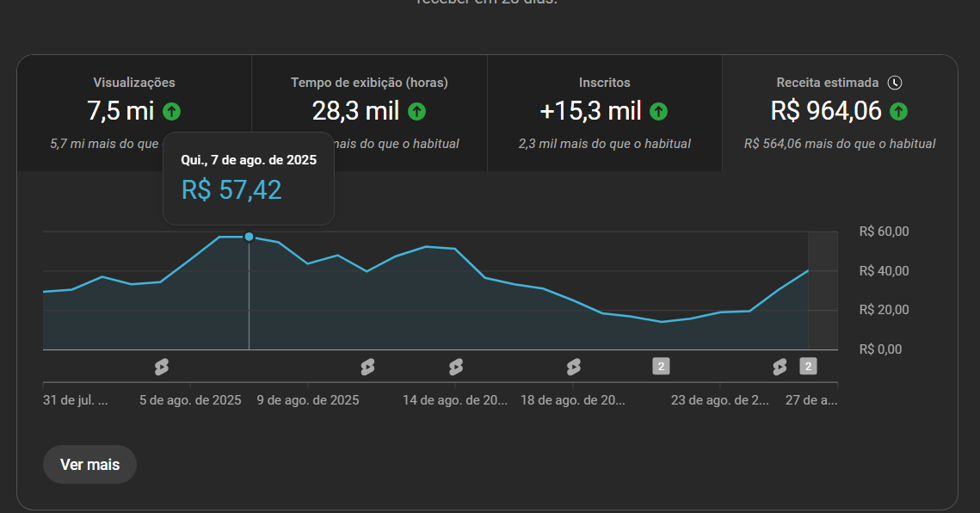This screenshot has width=980, height=513.
Task: Click the clock icon beside Receita estimada
Action: [x=895, y=83]
